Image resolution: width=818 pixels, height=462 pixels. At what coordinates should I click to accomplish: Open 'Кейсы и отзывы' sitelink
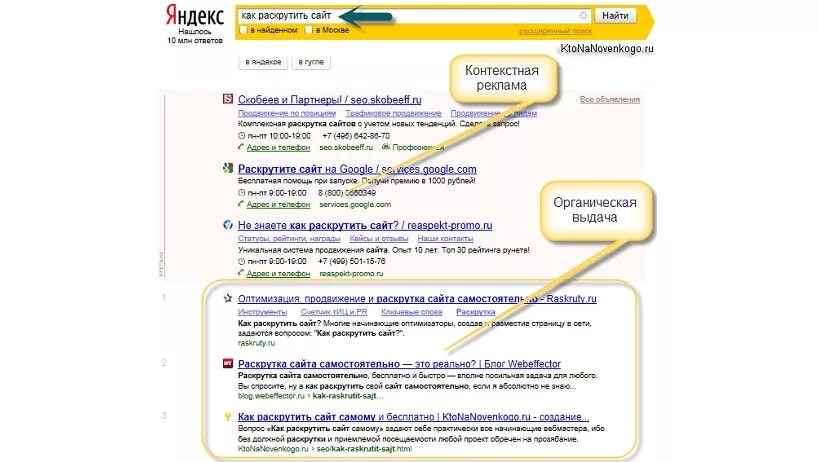pos(379,238)
